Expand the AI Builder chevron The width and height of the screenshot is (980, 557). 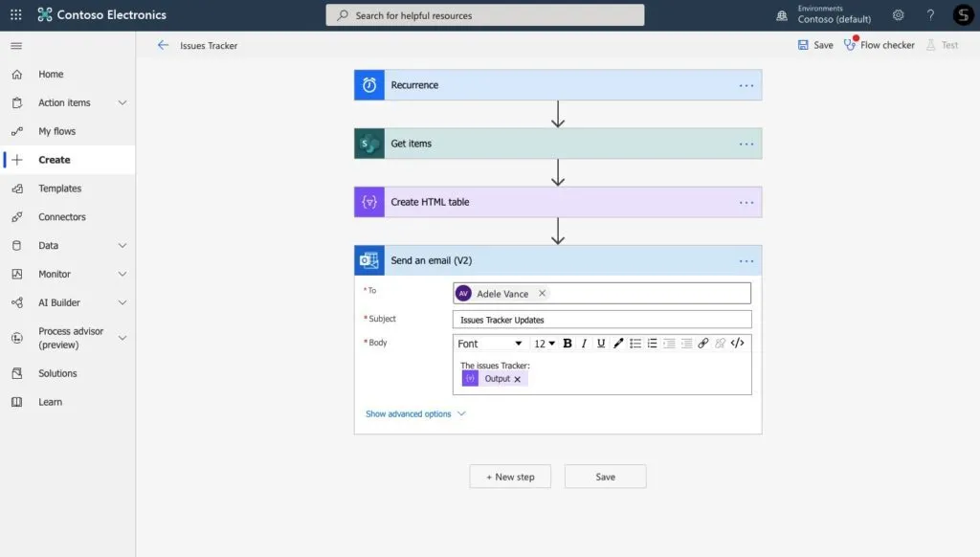pyautogui.click(x=122, y=302)
